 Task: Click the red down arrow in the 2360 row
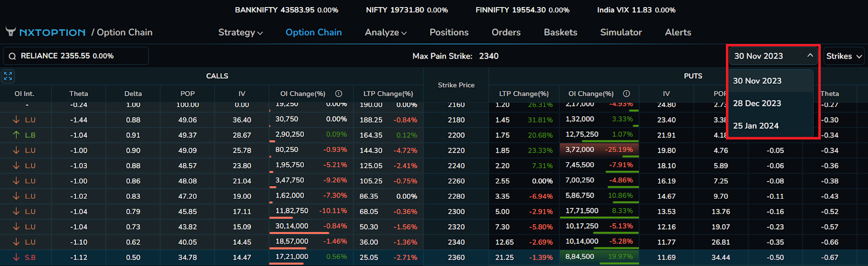16,257
